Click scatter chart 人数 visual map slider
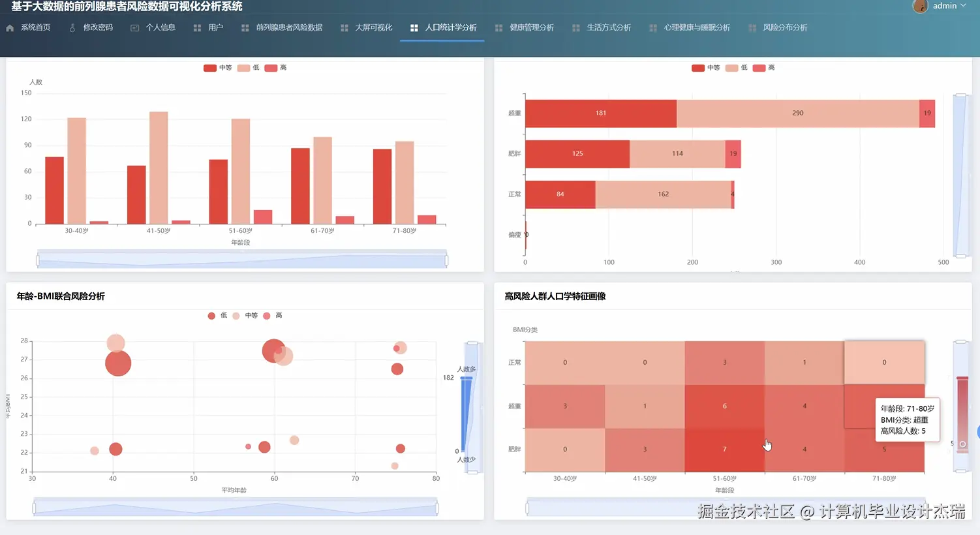The height and width of the screenshot is (535, 980). [x=467, y=414]
